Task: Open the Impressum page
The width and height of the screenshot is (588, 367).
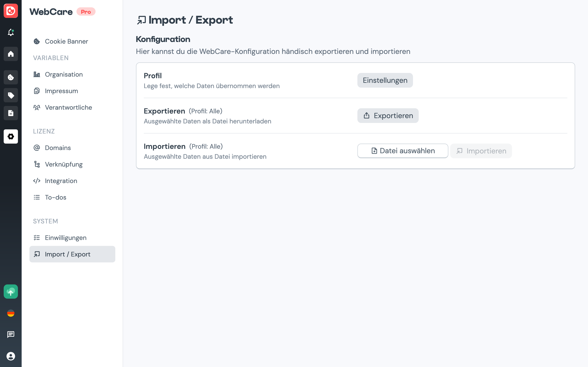Action: pos(61,91)
